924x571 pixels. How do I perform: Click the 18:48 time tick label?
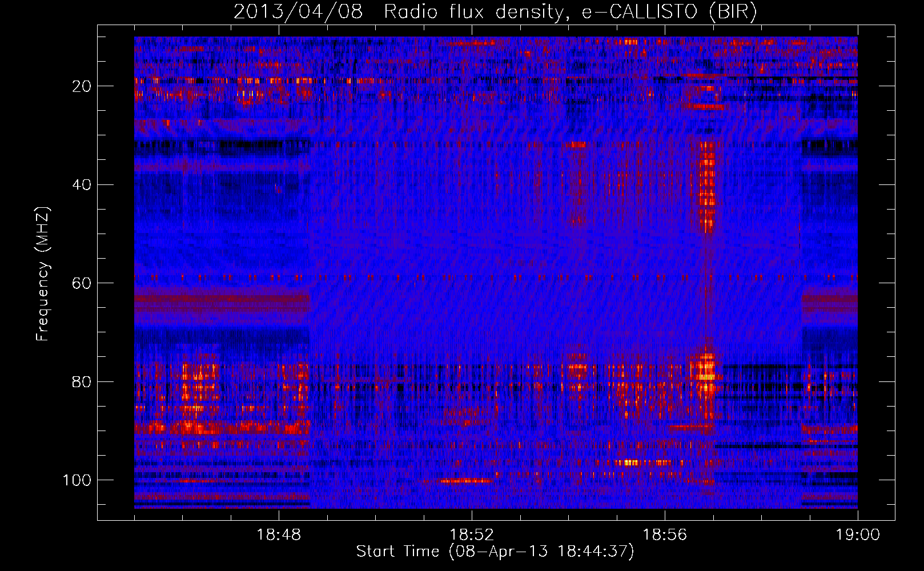tap(279, 535)
